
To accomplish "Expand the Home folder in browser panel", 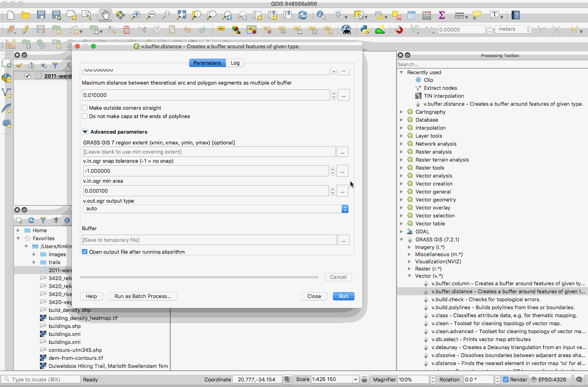I will (18, 230).
